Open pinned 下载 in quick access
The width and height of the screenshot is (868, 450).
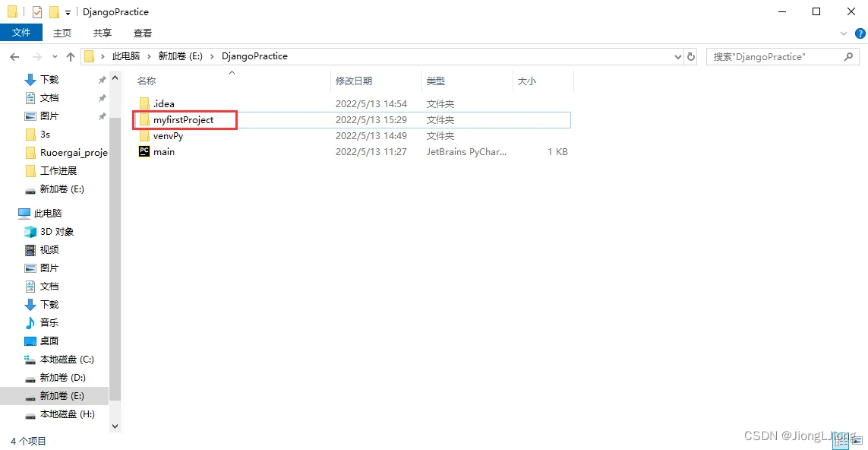49,80
